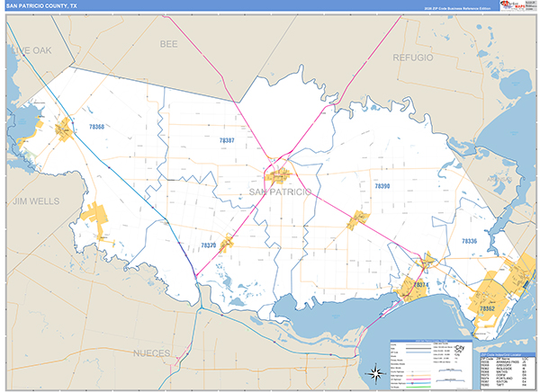Select the REFUGIO county label
The width and height of the screenshot is (540, 392).
tap(413, 56)
